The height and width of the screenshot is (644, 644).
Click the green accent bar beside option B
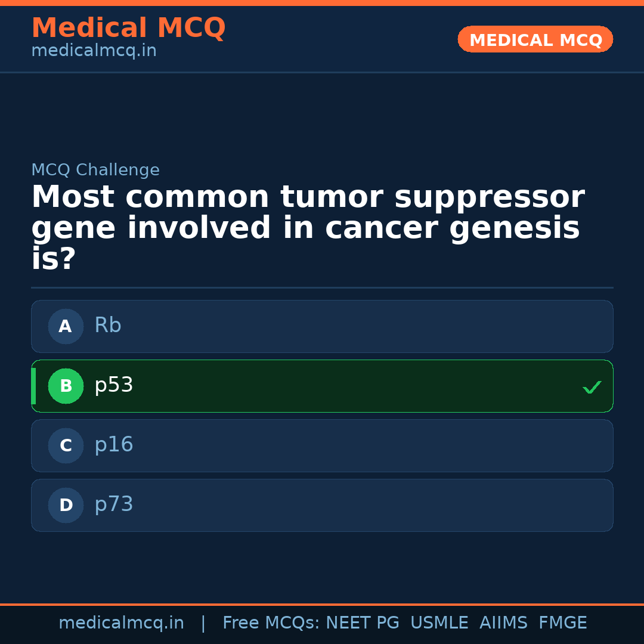pos(33,386)
